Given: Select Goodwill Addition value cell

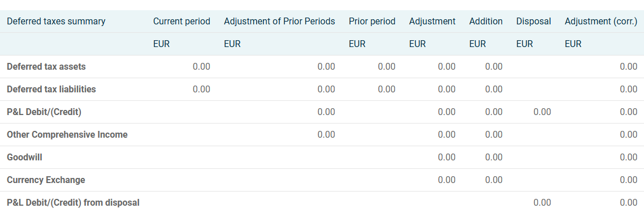Looking at the screenshot, I should [494, 157].
